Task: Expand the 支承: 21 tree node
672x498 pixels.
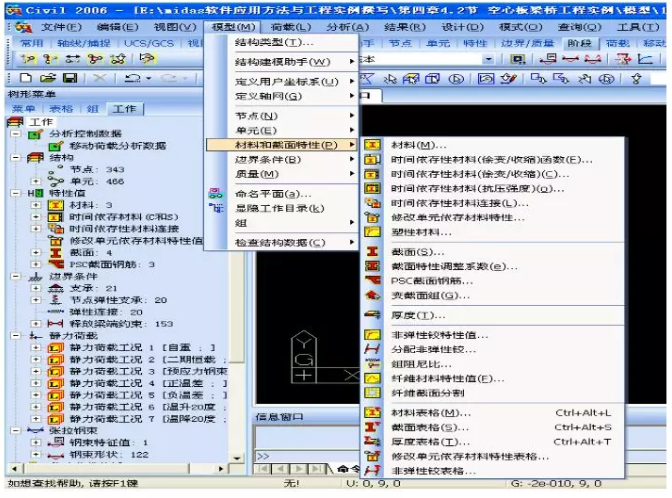Action: tap(36, 288)
